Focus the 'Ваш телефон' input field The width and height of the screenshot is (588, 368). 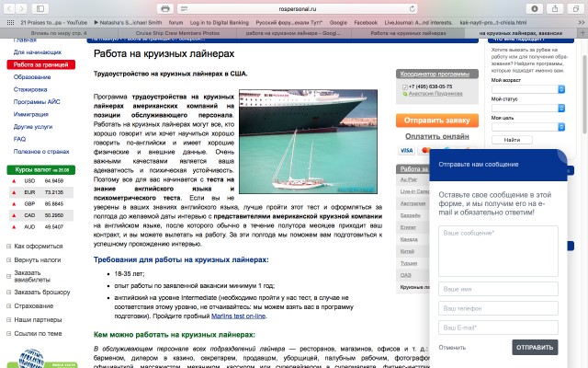[497, 308]
